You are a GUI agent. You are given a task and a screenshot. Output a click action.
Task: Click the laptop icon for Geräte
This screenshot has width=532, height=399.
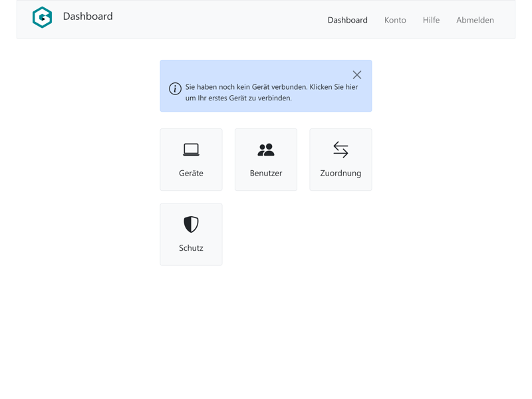(191, 150)
